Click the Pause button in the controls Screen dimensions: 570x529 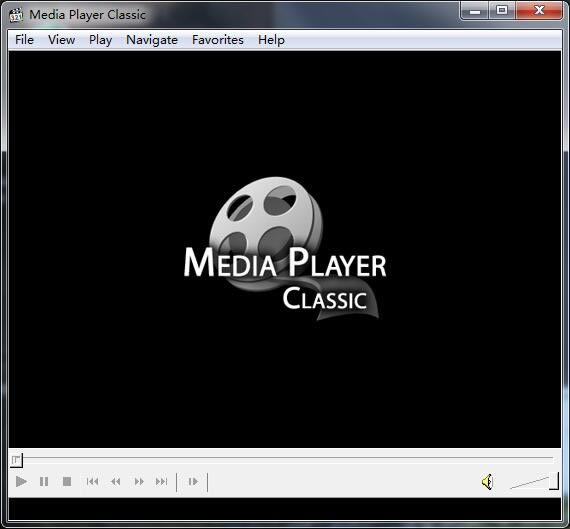(44, 482)
